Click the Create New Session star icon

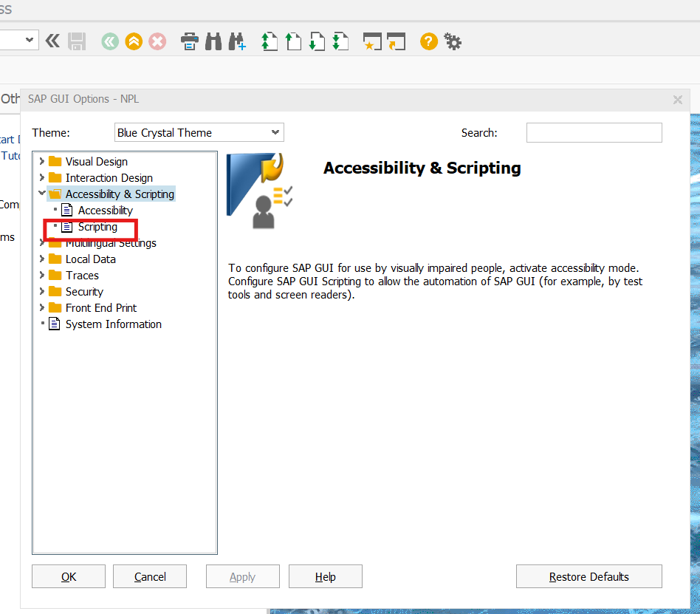(372, 41)
